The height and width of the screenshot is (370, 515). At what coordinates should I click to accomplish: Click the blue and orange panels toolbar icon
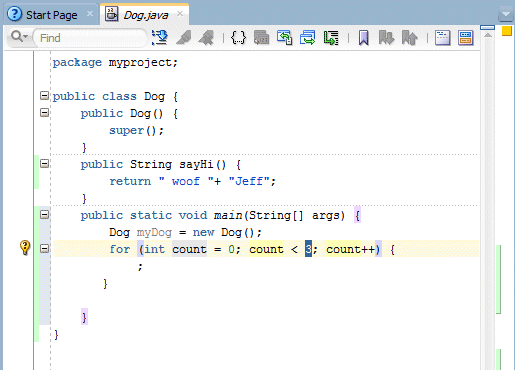(x=466, y=38)
